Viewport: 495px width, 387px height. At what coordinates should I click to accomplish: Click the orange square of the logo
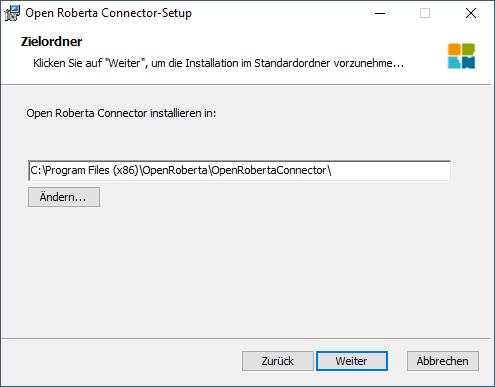(454, 49)
